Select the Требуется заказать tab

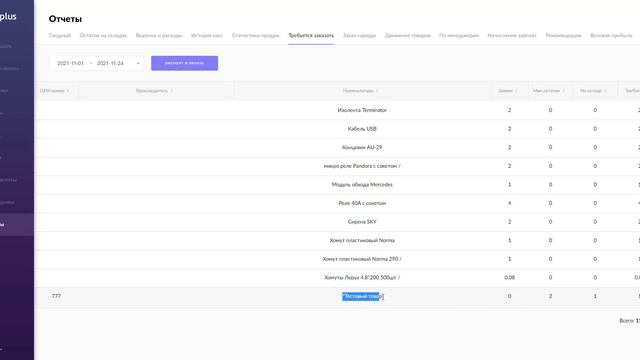click(311, 36)
